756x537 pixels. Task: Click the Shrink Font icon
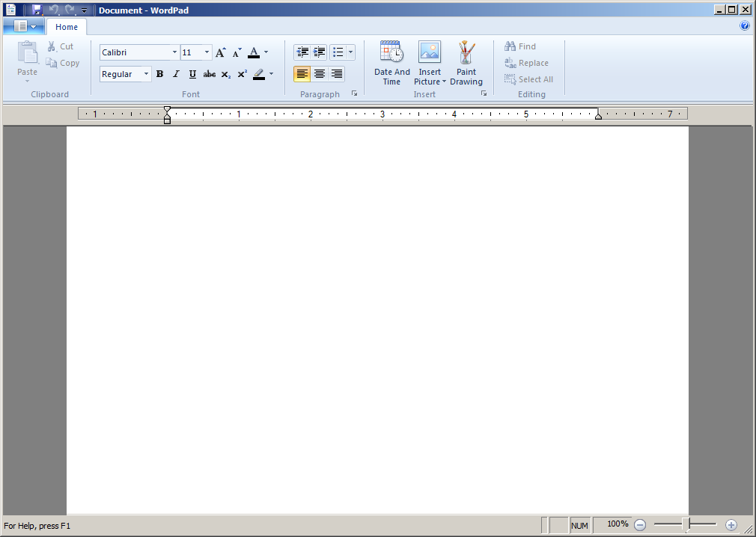click(x=237, y=52)
